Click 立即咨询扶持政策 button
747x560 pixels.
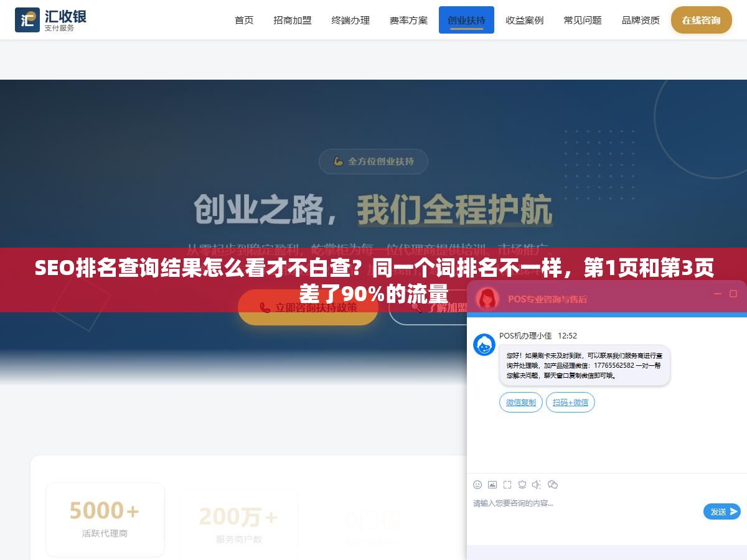[308, 307]
